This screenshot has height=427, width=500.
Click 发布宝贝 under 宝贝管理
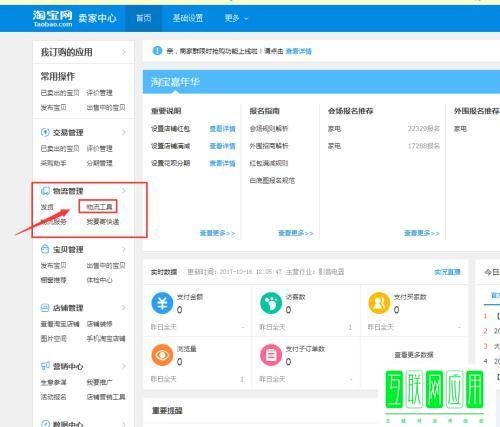(x=53, y=265)
